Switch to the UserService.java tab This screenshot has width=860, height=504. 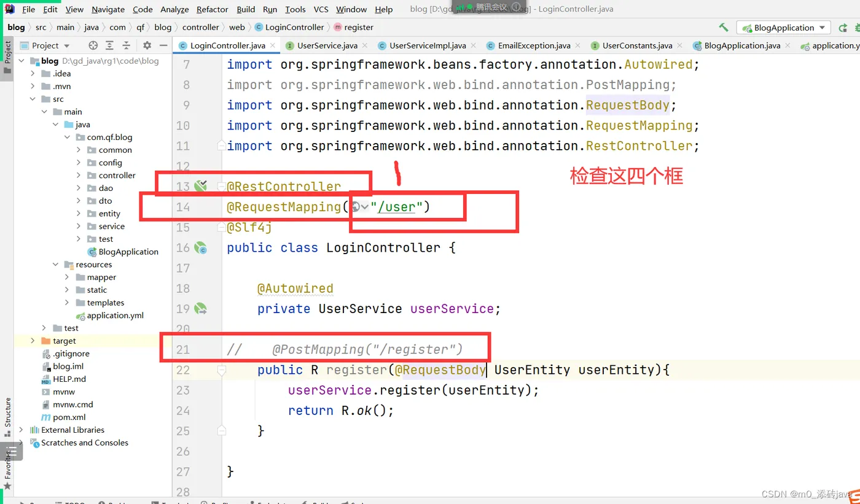(327, 45)
